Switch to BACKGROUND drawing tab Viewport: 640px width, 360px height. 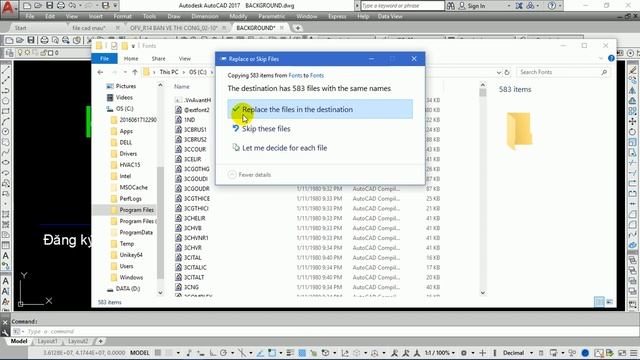coord(256,28)
